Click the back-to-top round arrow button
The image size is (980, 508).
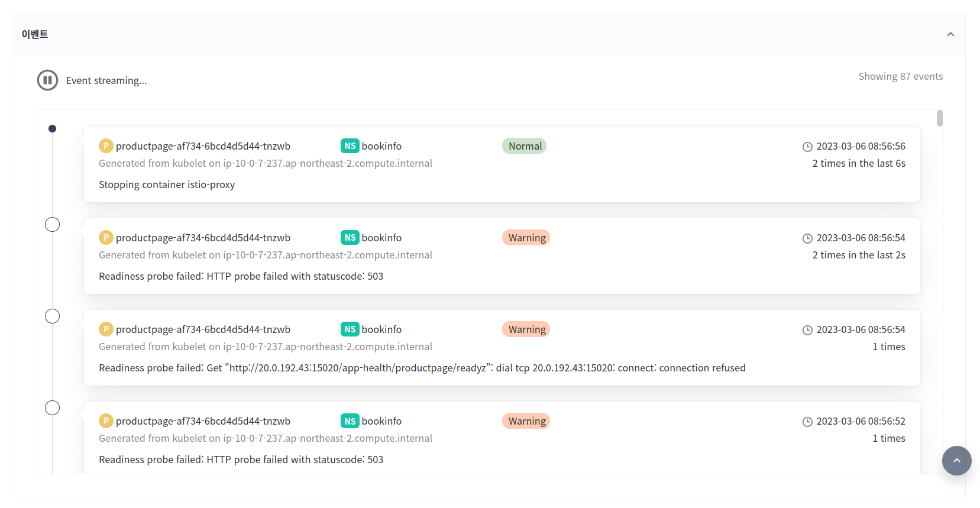point(956,461)
